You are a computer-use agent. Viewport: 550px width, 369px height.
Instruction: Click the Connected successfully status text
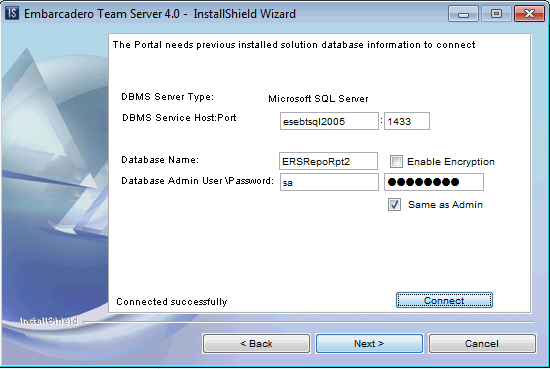tap(172, 302)
